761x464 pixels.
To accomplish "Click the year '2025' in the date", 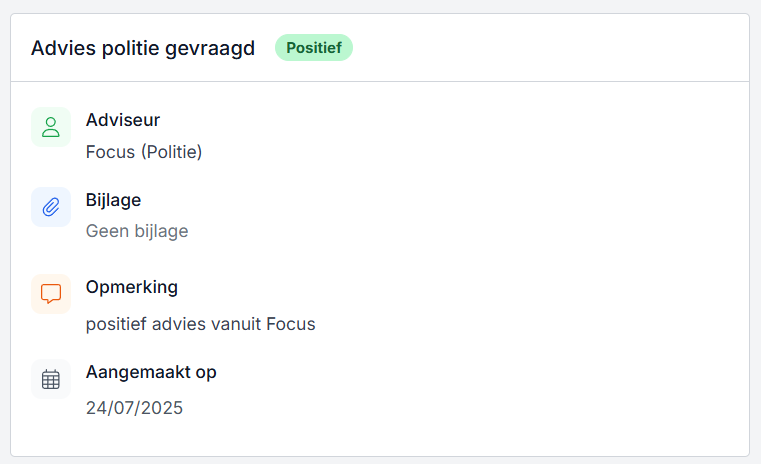I will coord(163,408).
